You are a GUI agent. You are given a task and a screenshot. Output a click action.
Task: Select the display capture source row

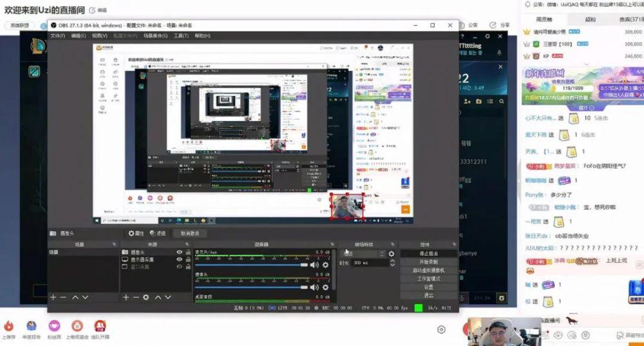(x=156, y=260)
